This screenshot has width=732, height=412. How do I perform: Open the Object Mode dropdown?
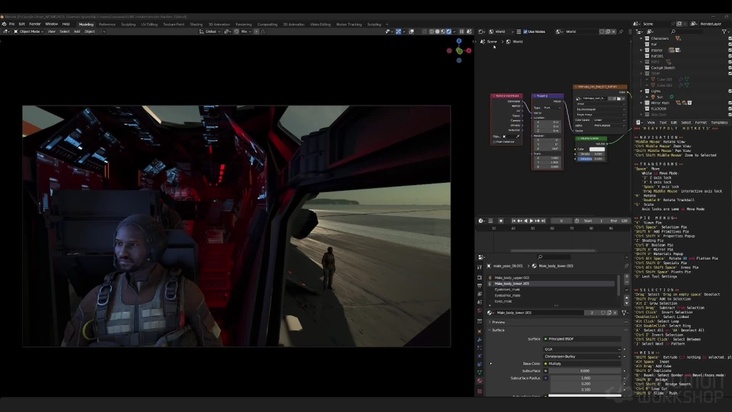(x=28, y=31)
